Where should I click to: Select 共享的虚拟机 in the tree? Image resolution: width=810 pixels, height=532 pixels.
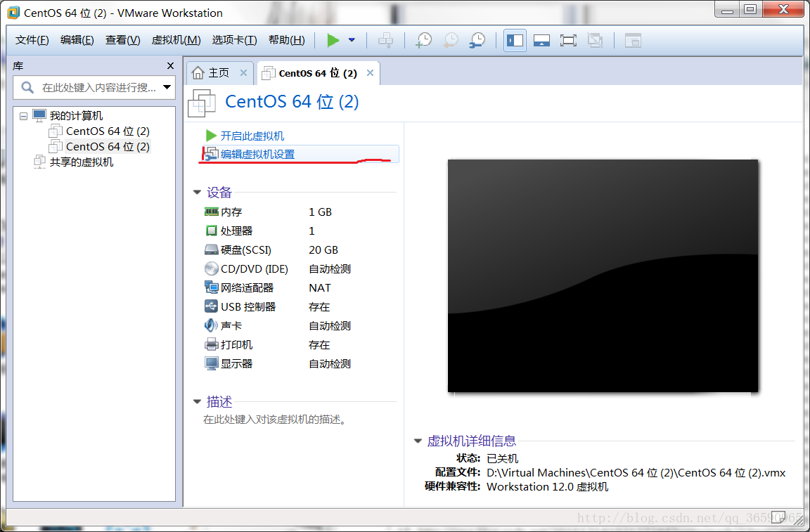pos(81,162)
